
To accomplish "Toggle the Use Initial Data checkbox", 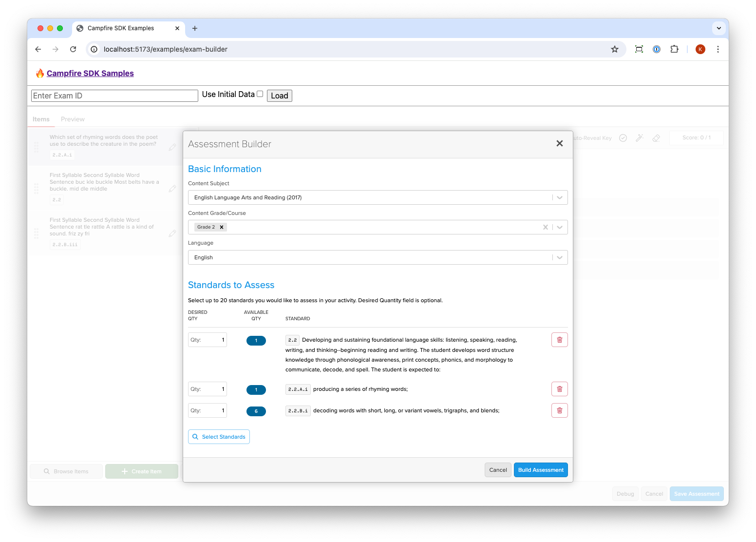I will 260,94.
